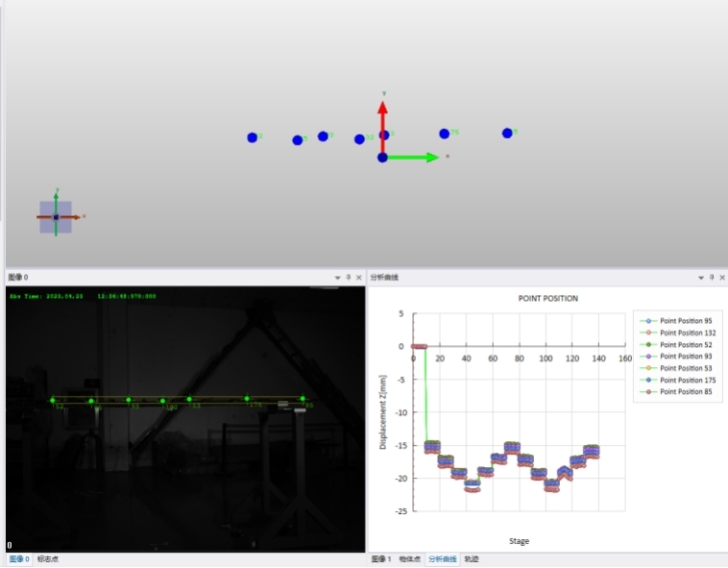Switch to the 标志点 tab
This screenshot has width=728, height=568.
(48, 558)
